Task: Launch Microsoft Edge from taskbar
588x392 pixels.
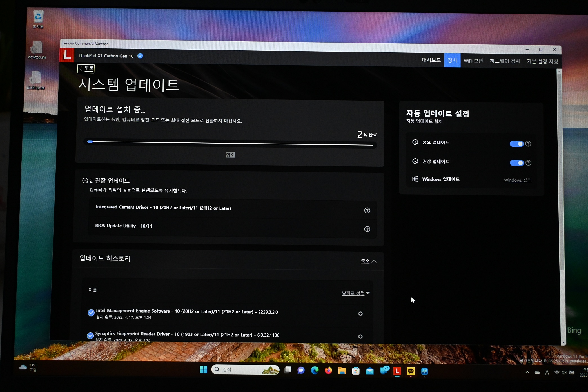Action: (315, 370)
